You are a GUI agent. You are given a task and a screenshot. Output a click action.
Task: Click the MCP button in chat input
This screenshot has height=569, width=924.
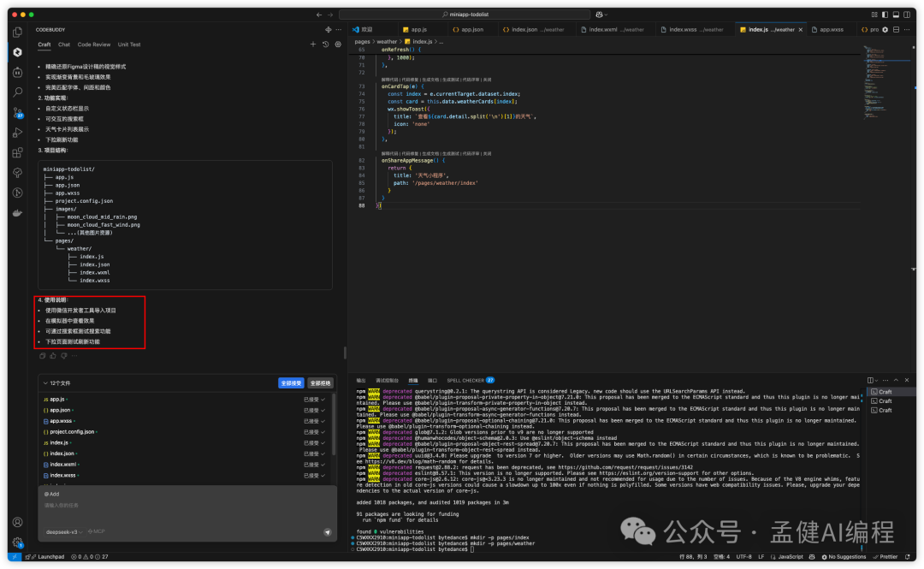click(x=97, y=532)
